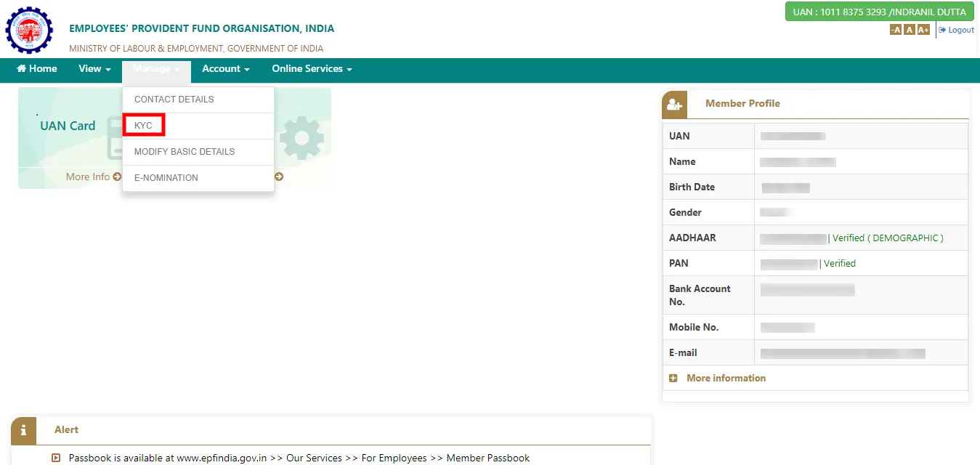980x465 pixels.
Task: Click the EPFO organisation logo
Action: point(30,31)
